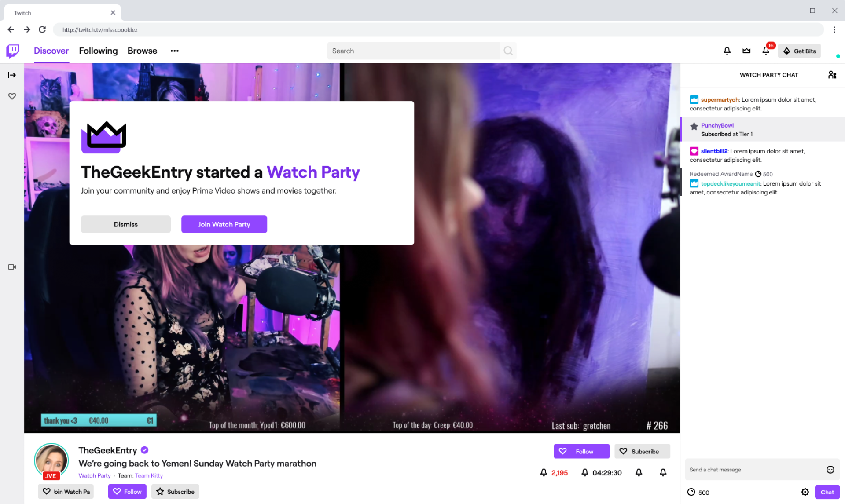Go to the Following tab
This screenshot has width=845, height=504.
98,51
